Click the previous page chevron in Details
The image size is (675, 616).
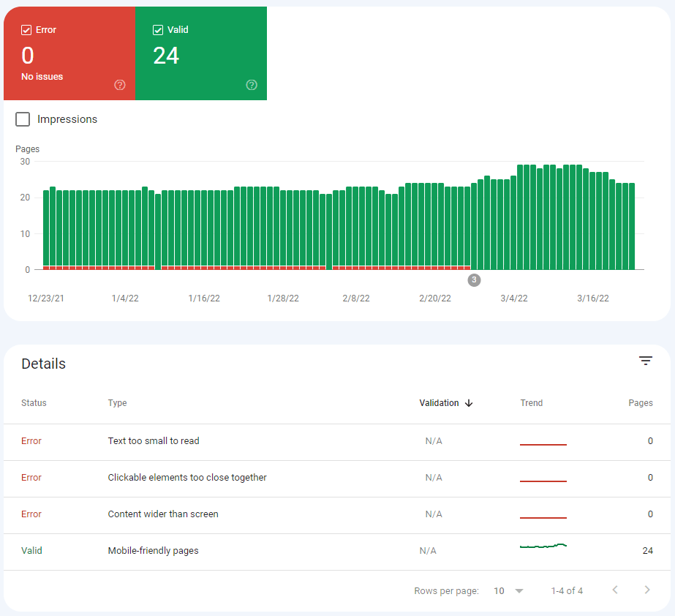[614, 590]
